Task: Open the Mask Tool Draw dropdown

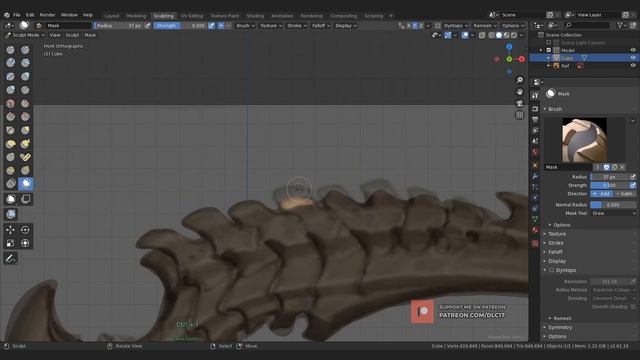Action: tap(613, 213)
